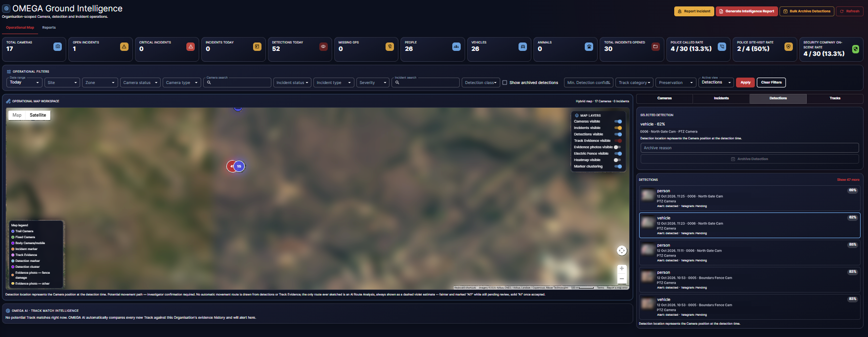Open the Incident status dropdown
This screenshot has width=868, height=337.
point(292,83)
